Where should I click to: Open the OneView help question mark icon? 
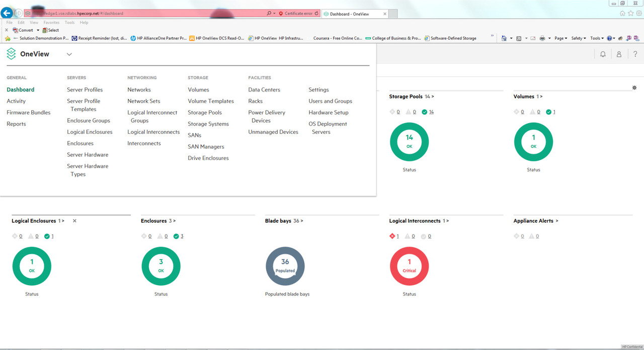pos(635,54)
